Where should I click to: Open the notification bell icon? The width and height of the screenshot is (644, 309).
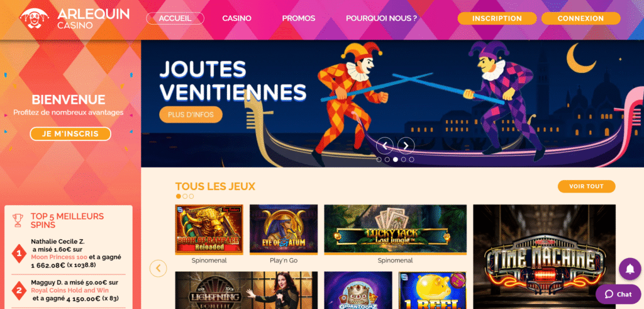pos(630,269)
